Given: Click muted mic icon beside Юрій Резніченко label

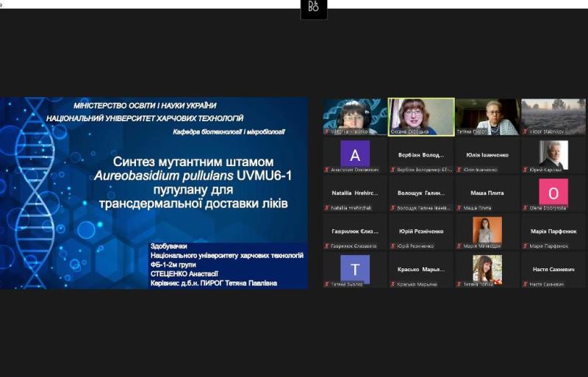Looking at the screenshot, I should (393, 246).
